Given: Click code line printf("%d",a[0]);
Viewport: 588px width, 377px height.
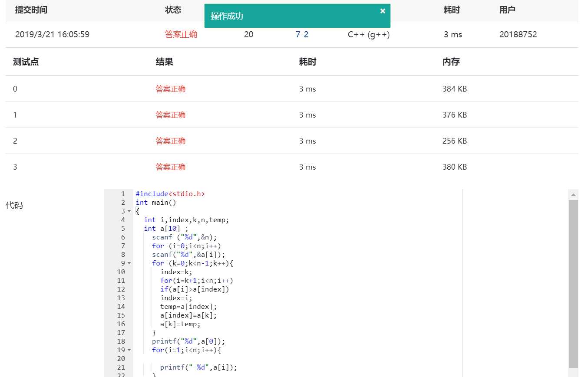Looking at the screenshot, I should (x=188, y=341).
